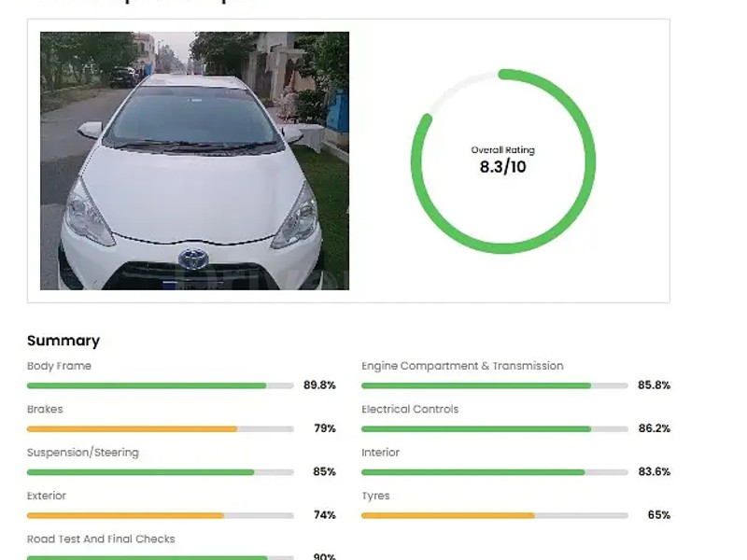The image size is (747, 560).
Task: Open the Brakes category label
Action: coord(45,409)
